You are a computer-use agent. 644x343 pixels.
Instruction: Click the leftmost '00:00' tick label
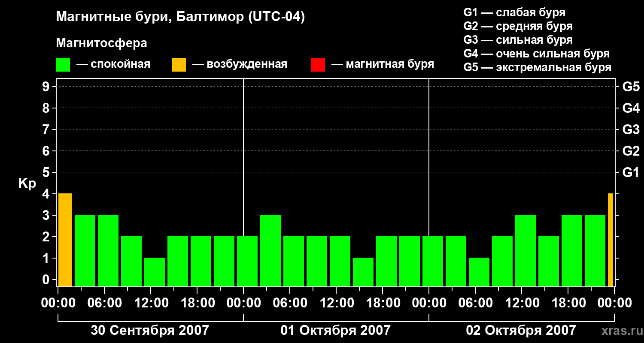pyautogui.click(x=58, y=303)
